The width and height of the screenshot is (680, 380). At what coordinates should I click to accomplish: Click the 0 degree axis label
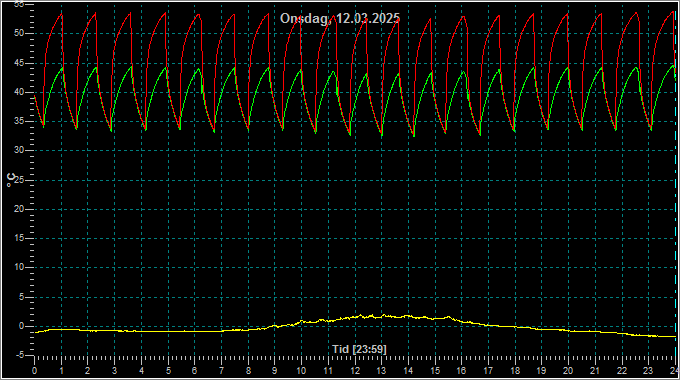click(x=21, y=326)
